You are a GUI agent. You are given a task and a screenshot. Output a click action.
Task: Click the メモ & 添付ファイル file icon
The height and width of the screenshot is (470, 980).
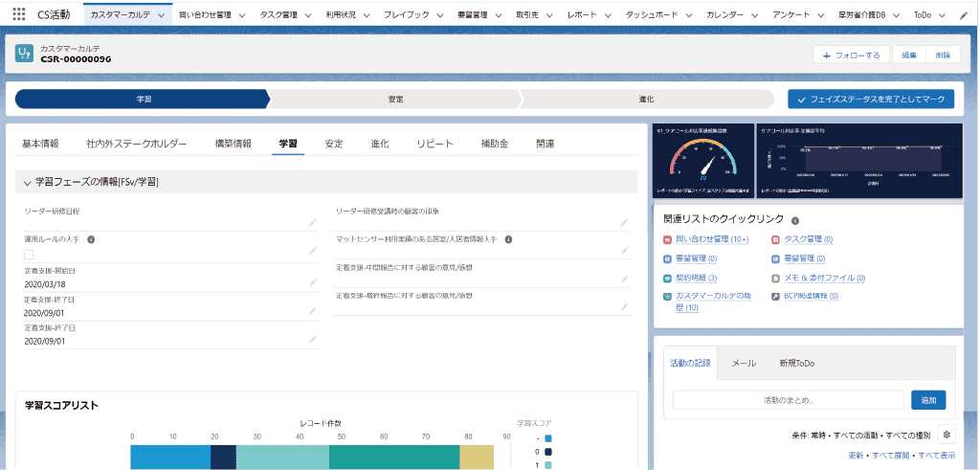point(775,279)
